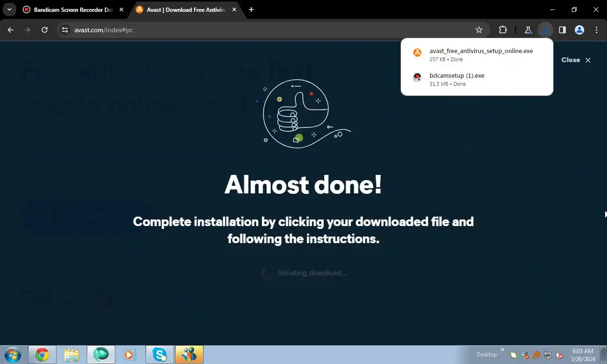Close the Bandicam Screen Recorder tab
The height and width of the screenshot is (364, 607).
(121, 9)
